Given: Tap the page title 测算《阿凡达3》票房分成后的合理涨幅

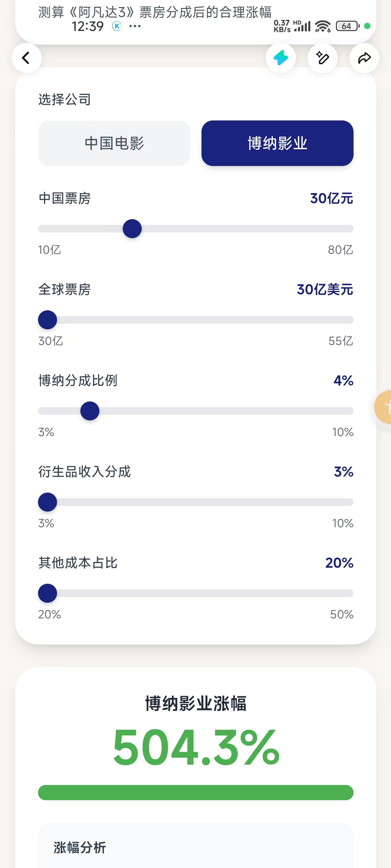Looking at the screenshot, I should coord(155,12).
